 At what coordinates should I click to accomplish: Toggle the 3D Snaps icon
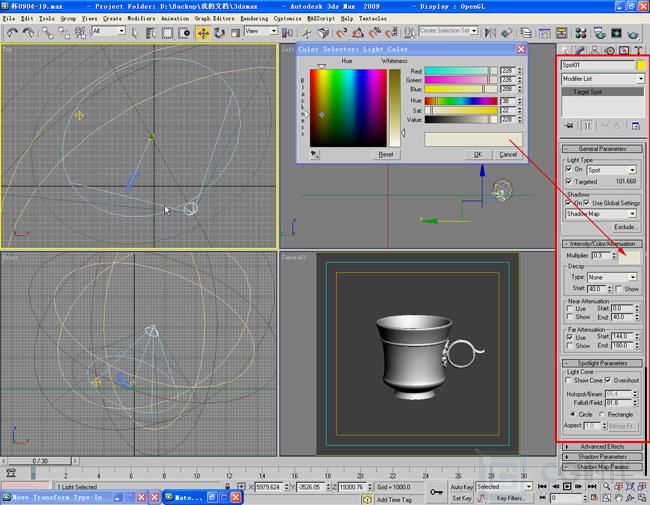[x=341, y=33]
